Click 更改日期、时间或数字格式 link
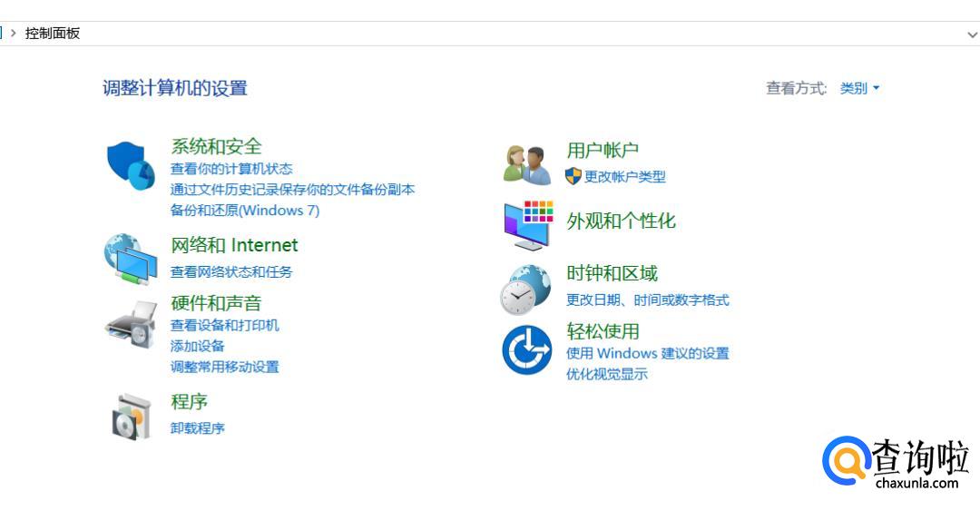This screenshot has height=511, width=980. (648, 300)
